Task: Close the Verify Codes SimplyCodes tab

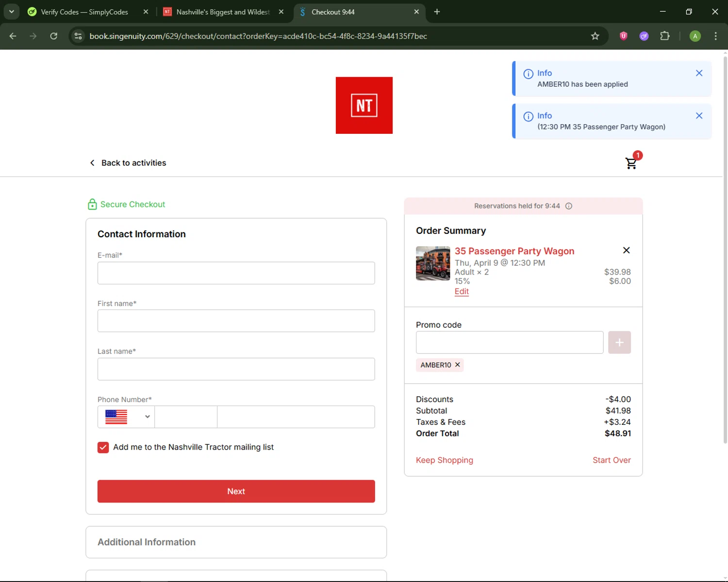Action: pyautogui.click(x=146, y=12)
